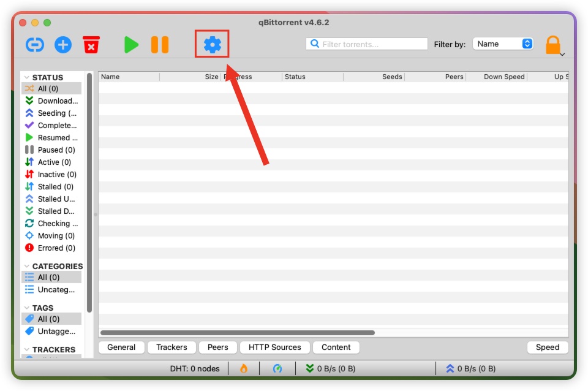Open the Trackers tab
This screenshot has height=391, width=588.
coord(171,347)
